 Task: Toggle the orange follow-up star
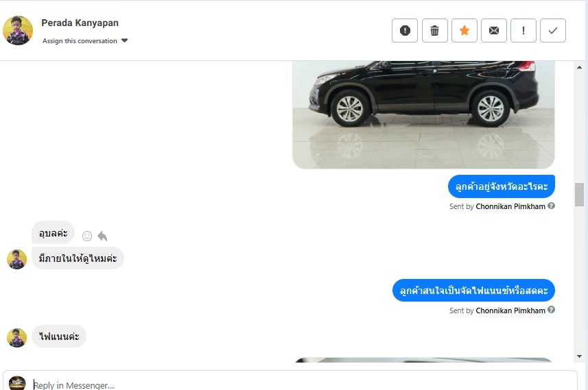point(464,30)
